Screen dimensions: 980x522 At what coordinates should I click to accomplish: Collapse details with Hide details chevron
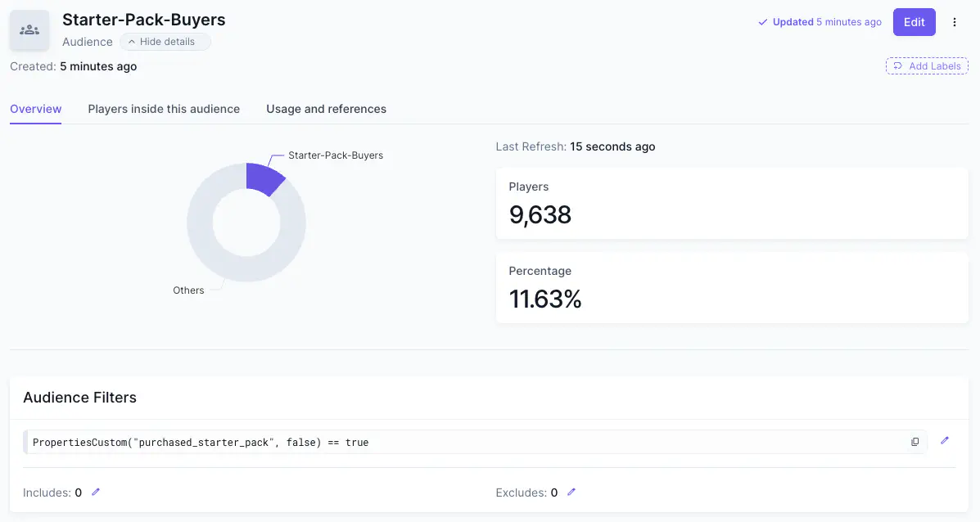pos(131,42)
